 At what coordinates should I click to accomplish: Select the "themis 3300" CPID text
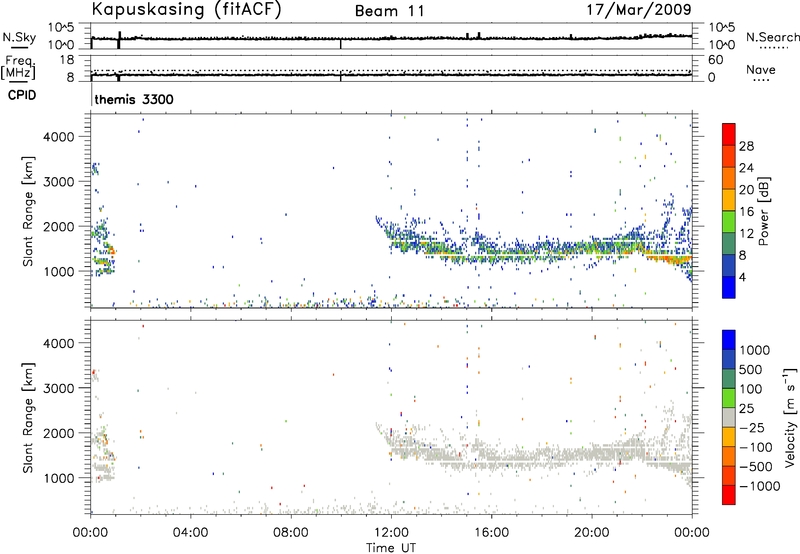(134, 99)
